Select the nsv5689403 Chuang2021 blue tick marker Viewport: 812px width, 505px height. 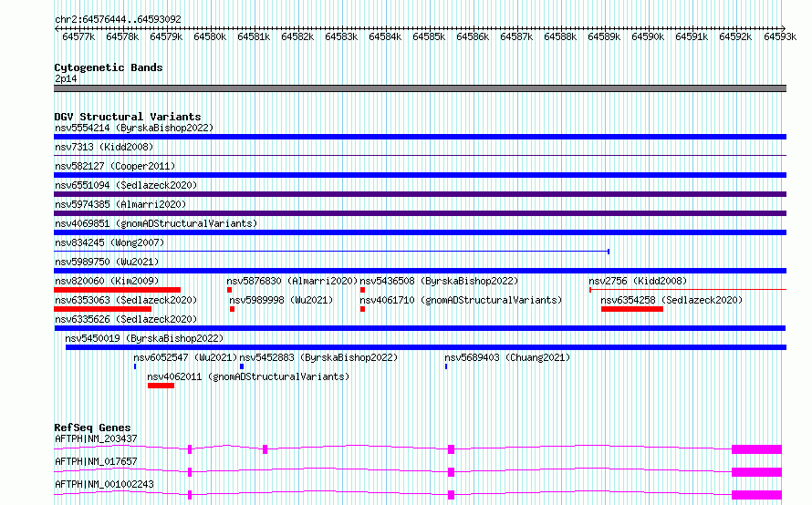click(446, 366)
